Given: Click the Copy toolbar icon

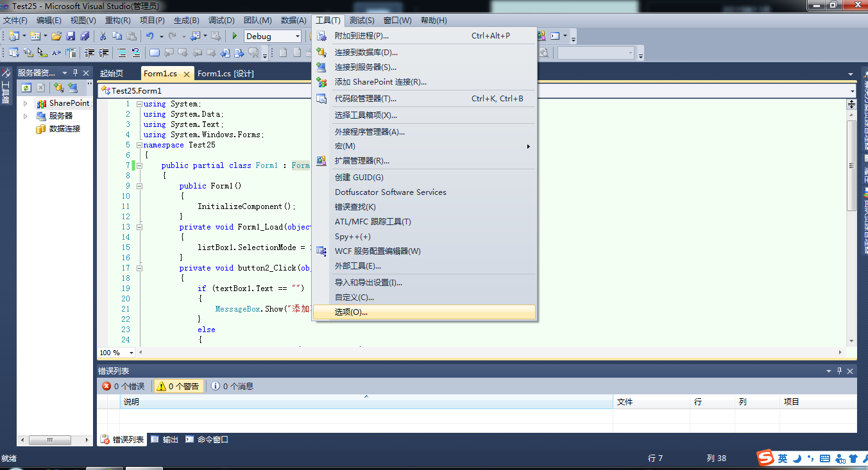Looking at the screenshot, I should coord(117,37).
